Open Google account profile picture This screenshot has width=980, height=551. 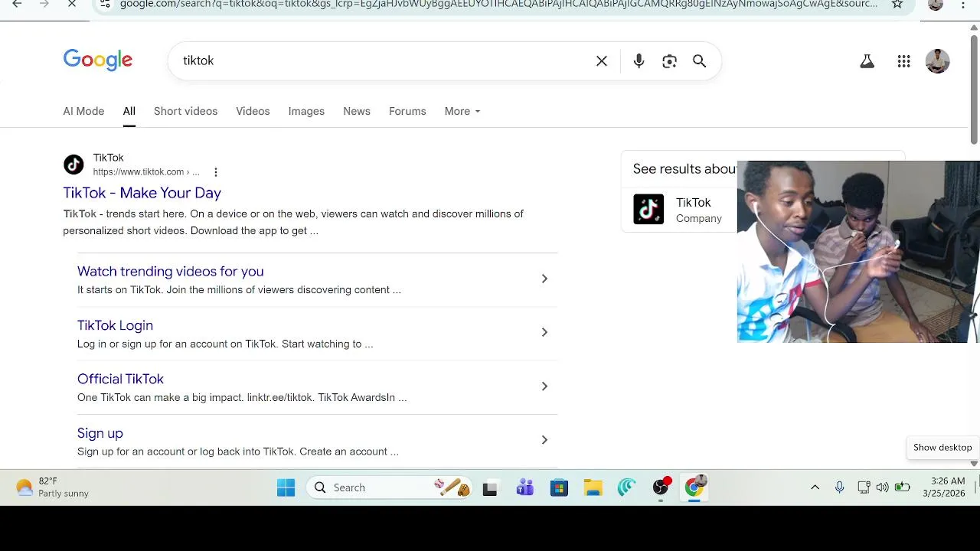pos(937,61)
